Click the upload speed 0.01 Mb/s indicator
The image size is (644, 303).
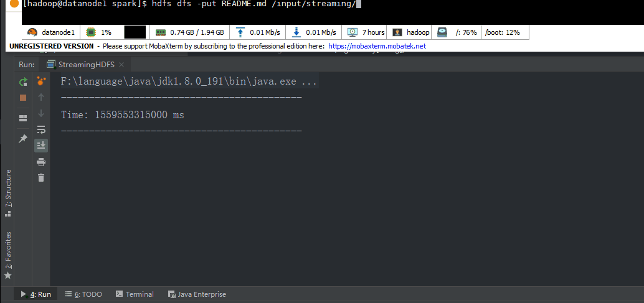click(x=258, y=32)
